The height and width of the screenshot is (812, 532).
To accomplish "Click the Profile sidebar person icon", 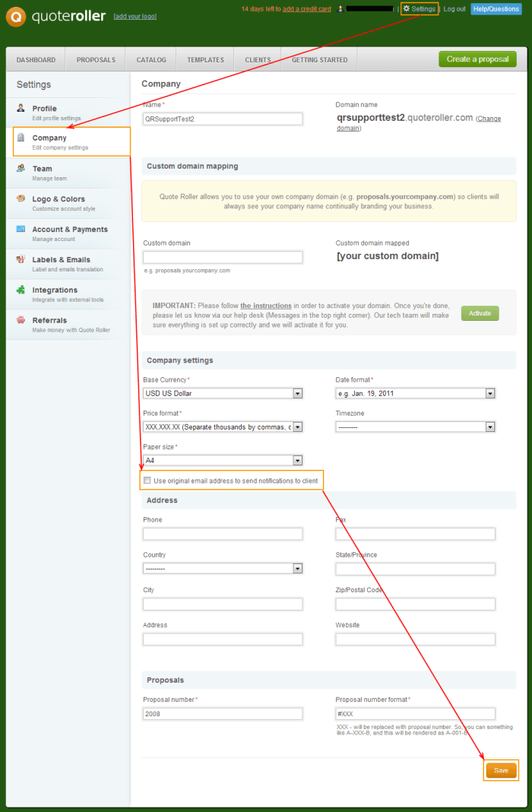I will tap(21, 108).
